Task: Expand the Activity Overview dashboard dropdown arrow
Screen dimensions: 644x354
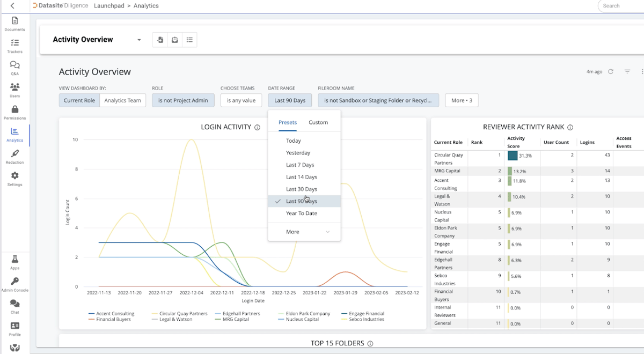Action: pyautogui.click(x=139, y=40)
